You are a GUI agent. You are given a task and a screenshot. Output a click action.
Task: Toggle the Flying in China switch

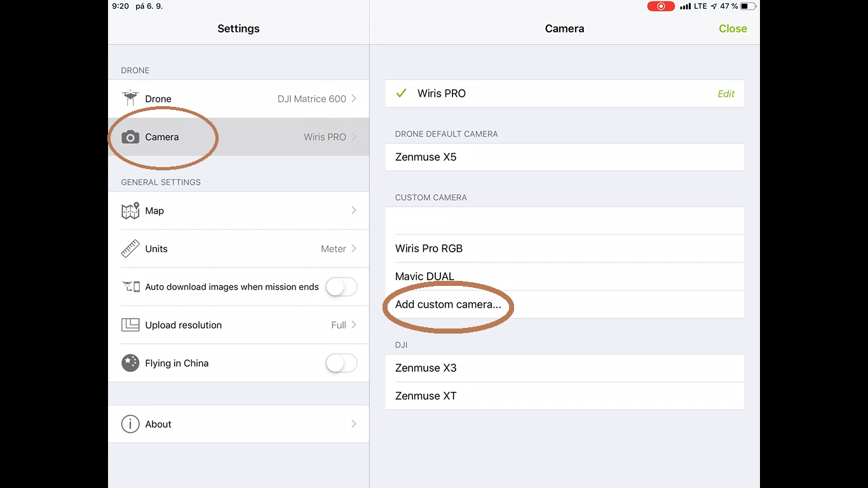tap(341, 363)
